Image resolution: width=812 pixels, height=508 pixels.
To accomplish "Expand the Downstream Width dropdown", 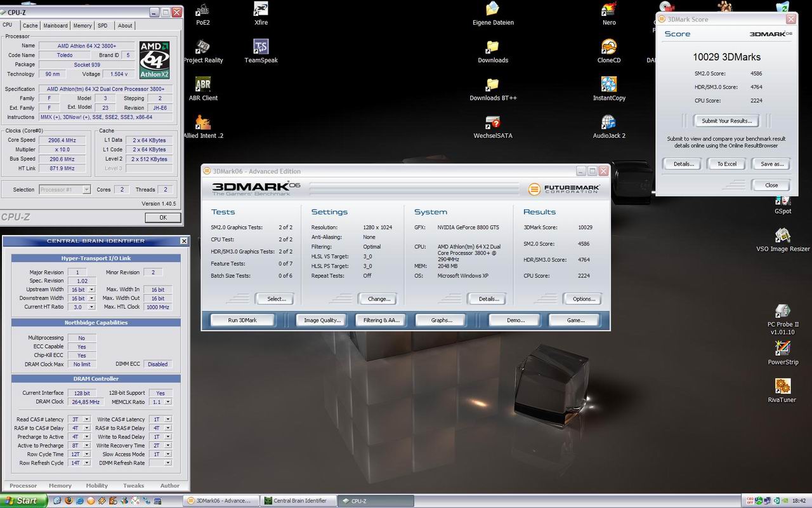I will [x=91, y=298].
